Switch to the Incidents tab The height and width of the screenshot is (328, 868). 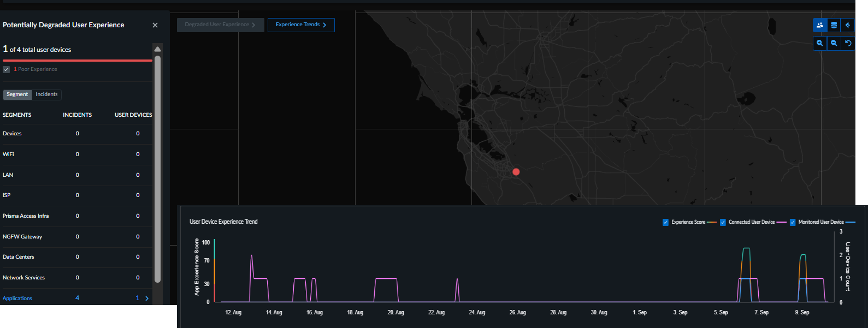pos(46,94)
